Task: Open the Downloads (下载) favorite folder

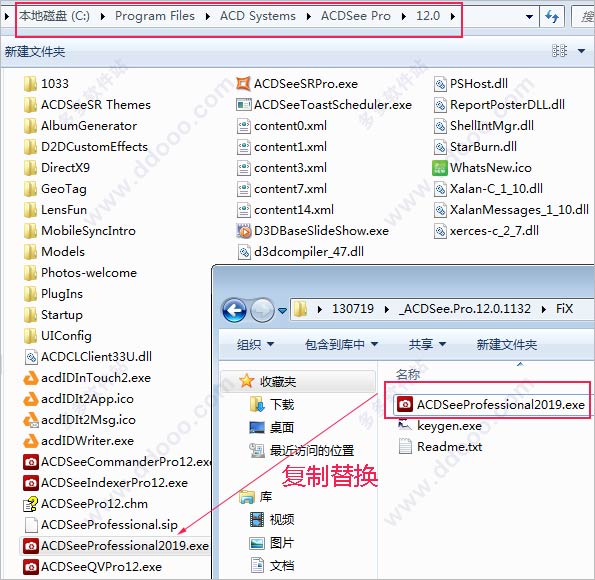Action: 258,405
